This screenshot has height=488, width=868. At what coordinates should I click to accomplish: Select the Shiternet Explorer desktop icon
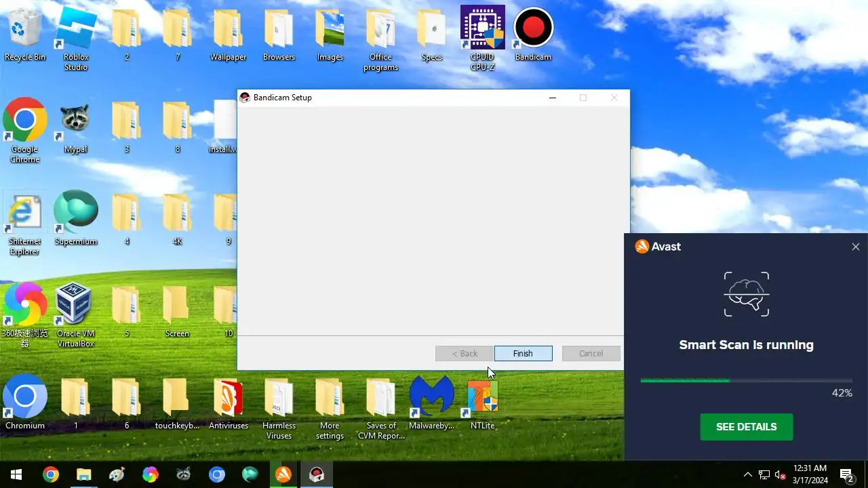point(25,224)
